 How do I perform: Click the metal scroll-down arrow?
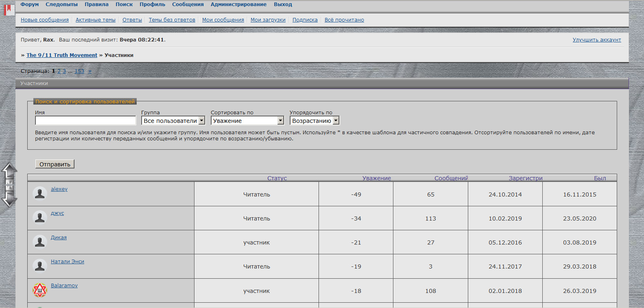pyautogui.click(x=9, y=197)
